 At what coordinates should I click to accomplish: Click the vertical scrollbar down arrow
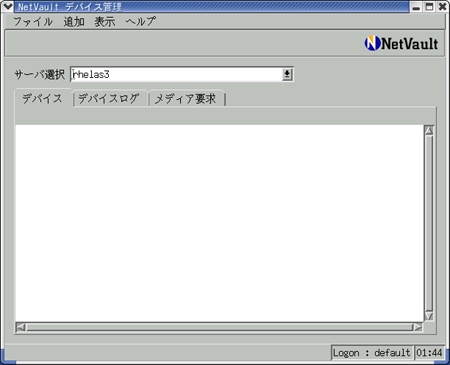coord(429,316)
